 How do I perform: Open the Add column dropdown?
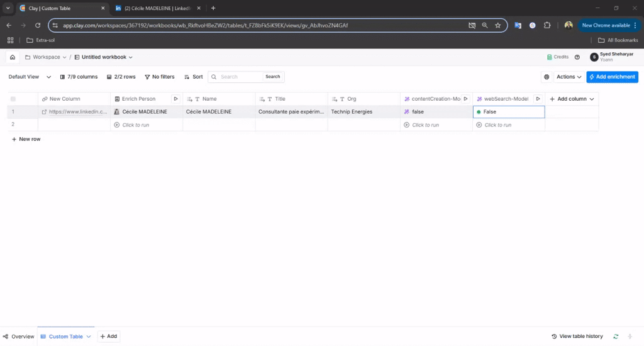[572, 99]
